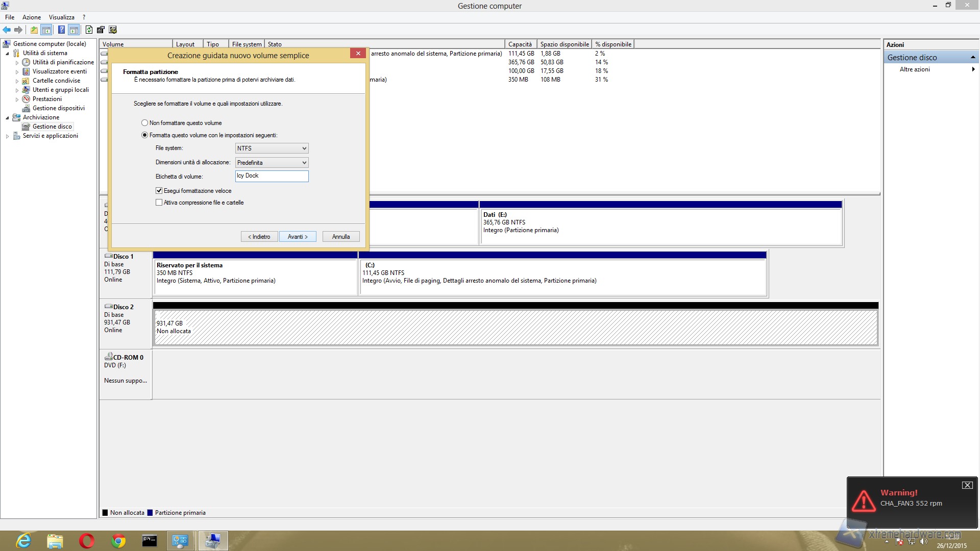This screenshot has width=980, height=551.
Task: Click the 'Etichetta di volume' text field
Action: [272, 176]
